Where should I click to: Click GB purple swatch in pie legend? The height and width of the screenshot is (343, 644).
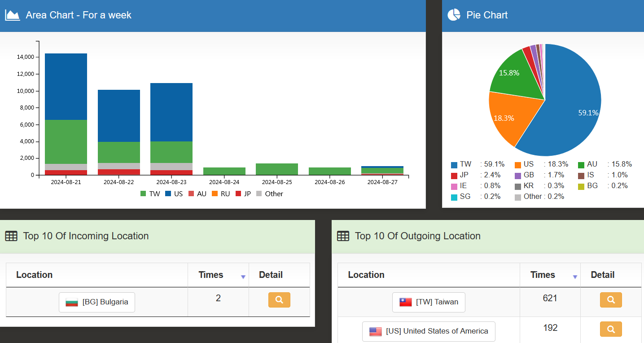[x=518, y=176]
